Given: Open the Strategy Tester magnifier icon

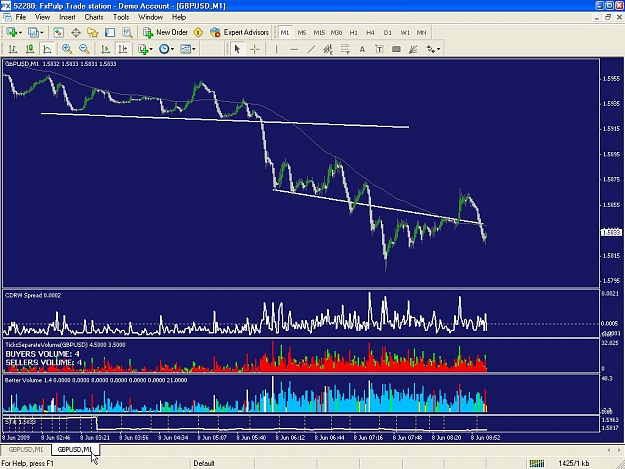Looking at the screenshot, I should pos(127,33).
